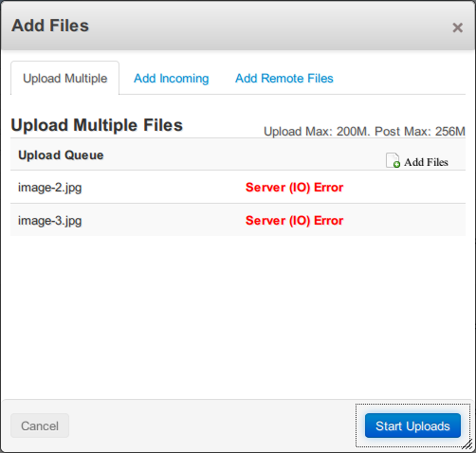Click the empty area below the queued files
This screenshot has height=453, width=476.
(238, 316)
